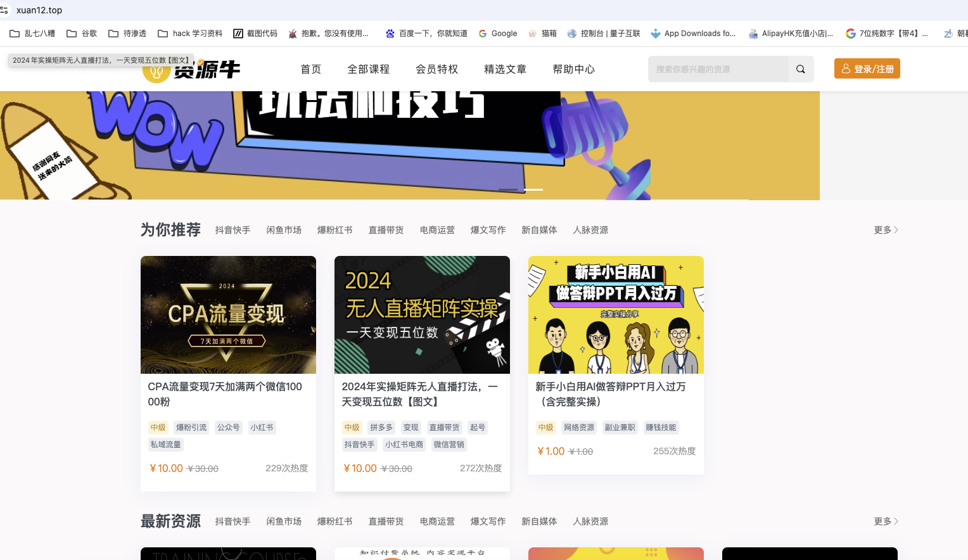Open the 乱七八糟 bookmarks folder

[x=32, y=33]
